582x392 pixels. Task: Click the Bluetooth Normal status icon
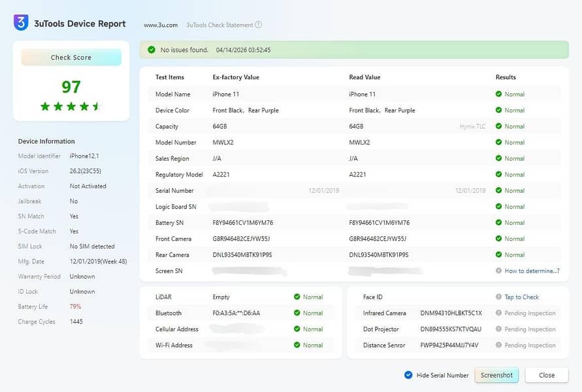pos(297,314)
